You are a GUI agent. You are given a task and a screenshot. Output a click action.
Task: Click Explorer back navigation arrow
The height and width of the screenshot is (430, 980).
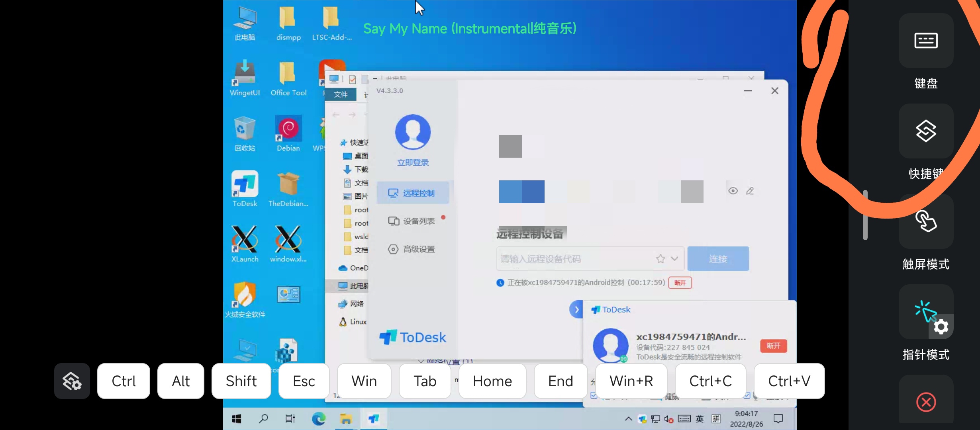[x=336, y=115]
